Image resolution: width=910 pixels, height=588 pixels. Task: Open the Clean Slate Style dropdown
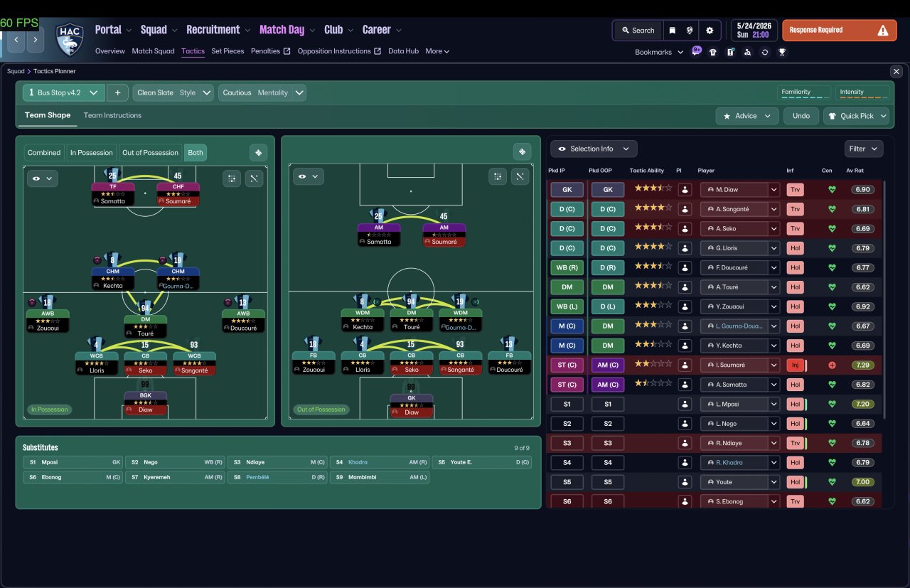(x=173, y=92)
